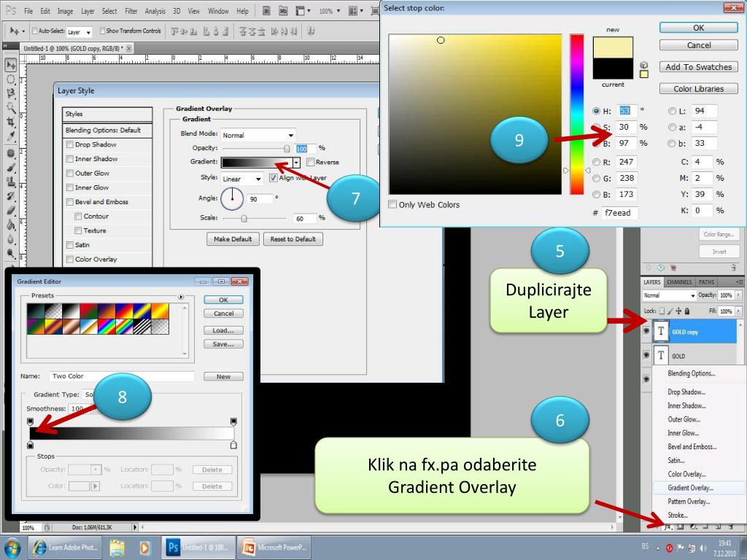Enable the Outer Glow style checkbox
The height and width of the screenshot is (560, 747).
coord(70,173)
